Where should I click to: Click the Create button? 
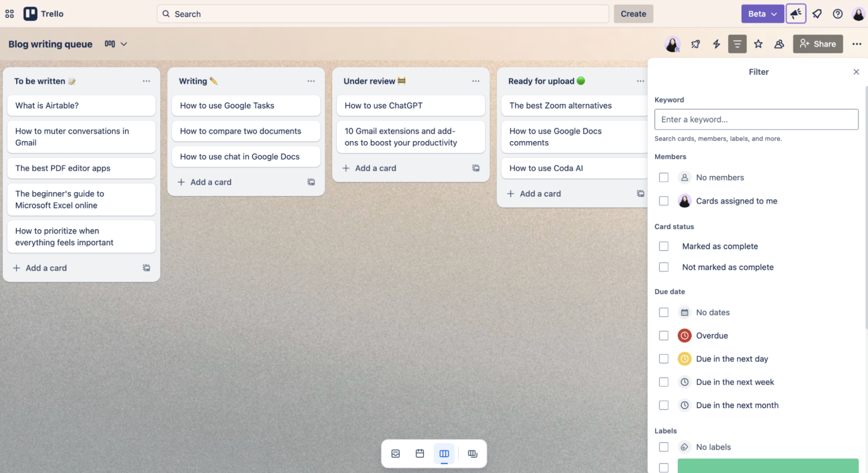pyautogui.click(x=633, y=14)
